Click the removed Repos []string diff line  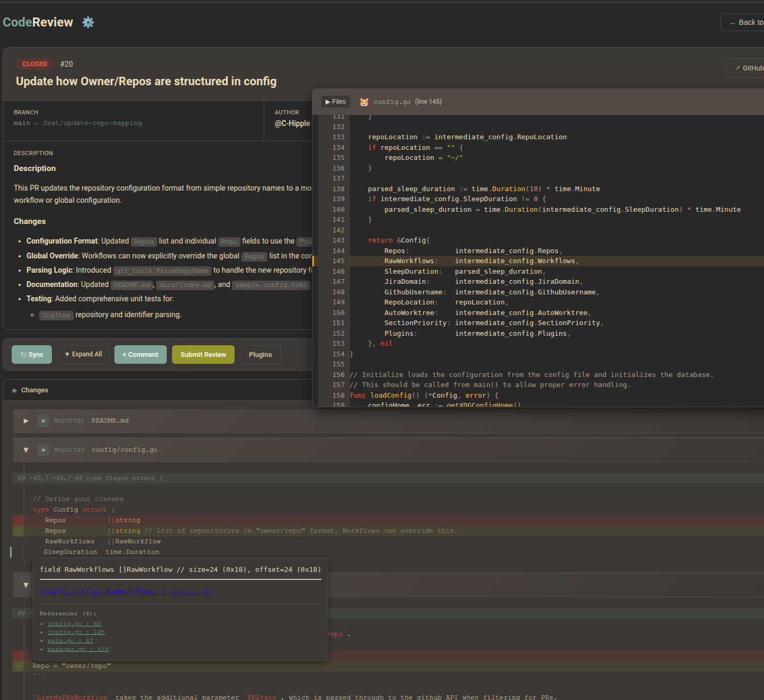(389, 520)
